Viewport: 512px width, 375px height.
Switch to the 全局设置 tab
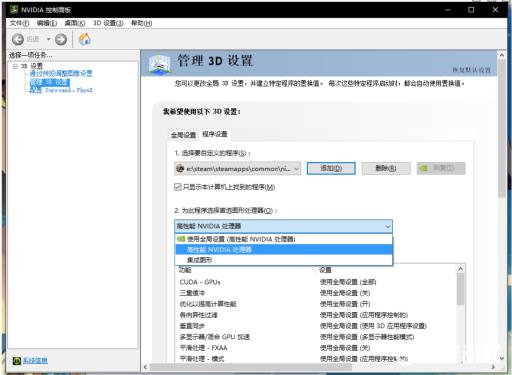click(x=183, y=135)
